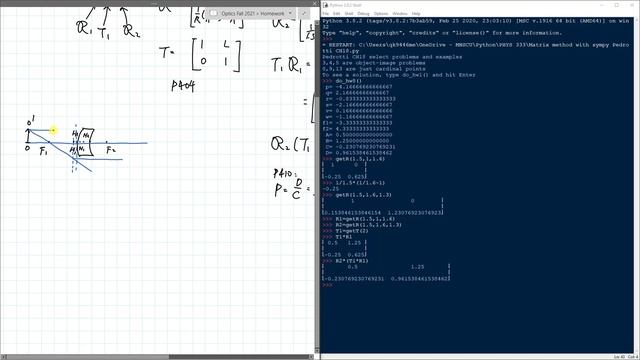Open the Options menu in IDLE
The height and width of the screenshot is (360, 640).
(380, 13)
